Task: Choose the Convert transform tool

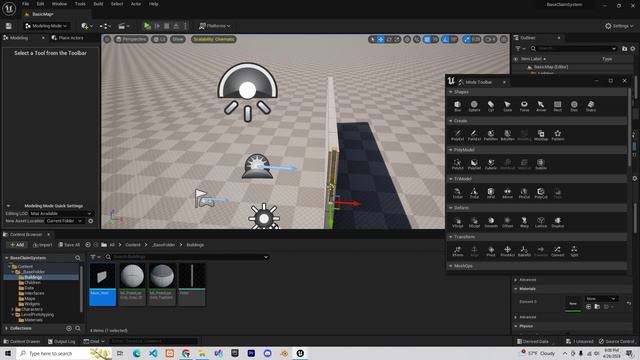Action: coord(558,251)
